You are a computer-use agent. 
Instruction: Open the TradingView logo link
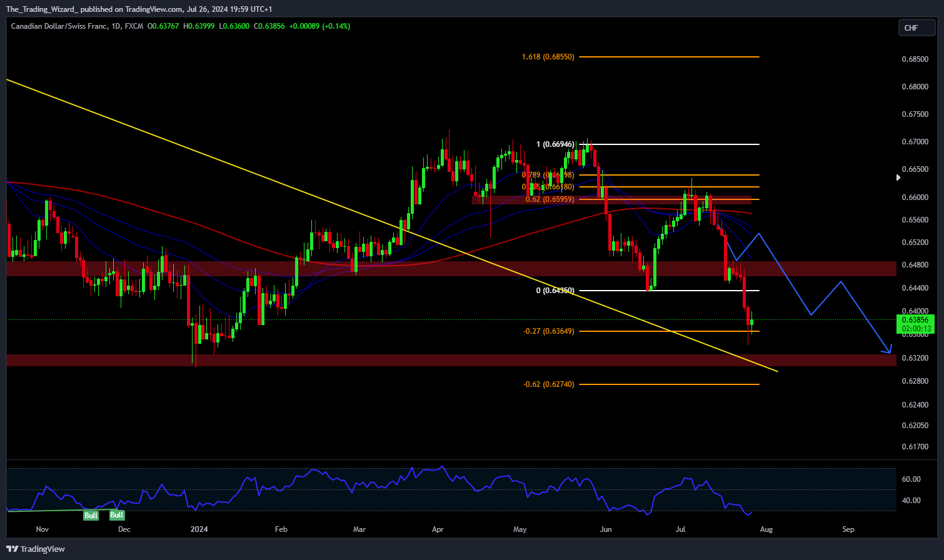[x=36, y=549]
